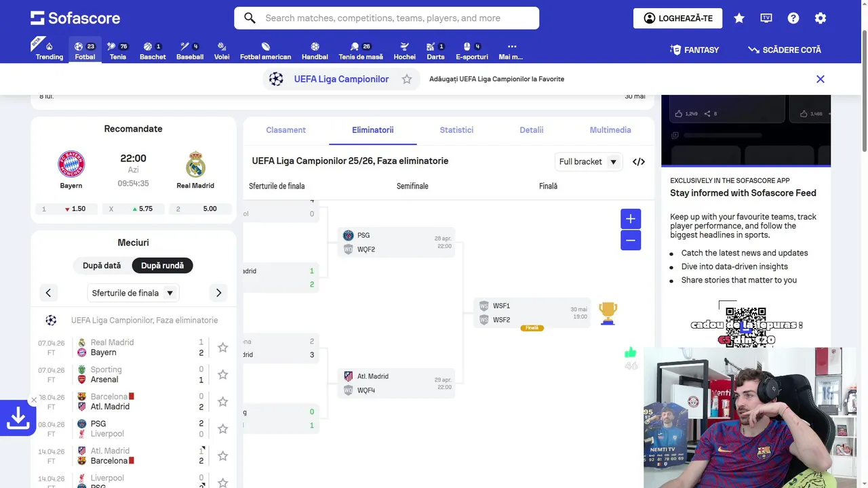Dismiss the download widget with small X
The image size is (868, 488).
[34, 400]
